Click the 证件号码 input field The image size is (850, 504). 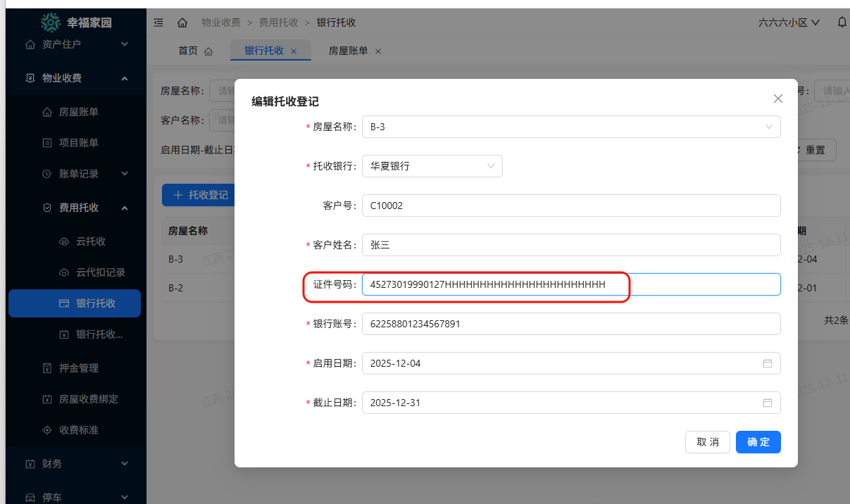[x=570, y=284]
